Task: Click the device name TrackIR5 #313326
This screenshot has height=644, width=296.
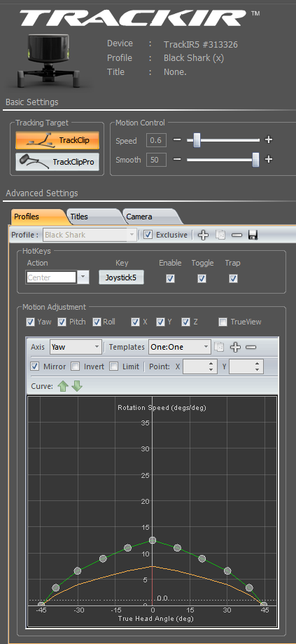Action: click(x=200, y=44)
